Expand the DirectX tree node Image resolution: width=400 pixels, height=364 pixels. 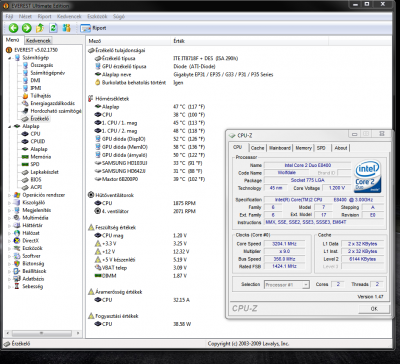pyautogui.click(x=10, y=241)
